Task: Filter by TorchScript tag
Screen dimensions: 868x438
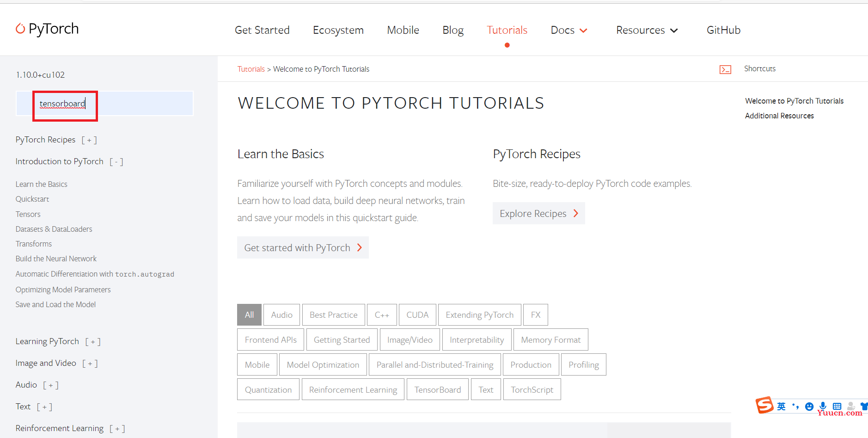Action: click(x=532, y=389)
